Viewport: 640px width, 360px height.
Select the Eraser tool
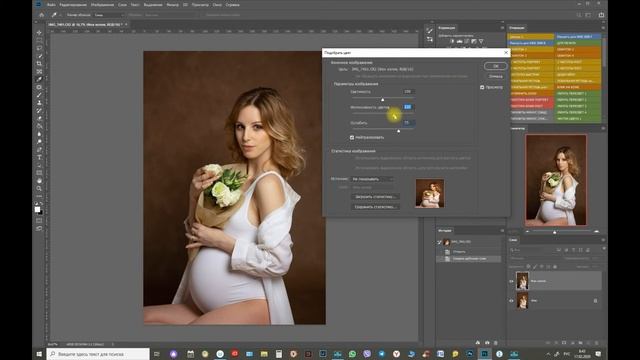point(39,118)
